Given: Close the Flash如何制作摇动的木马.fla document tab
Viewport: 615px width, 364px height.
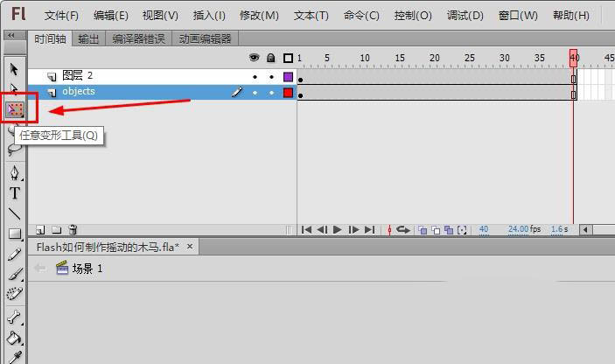Looking at the screenshot, I should tap(190, 247).
